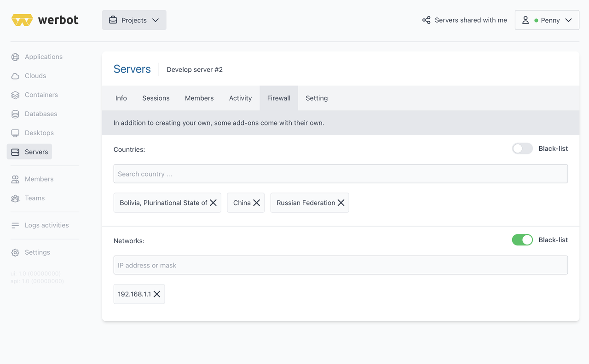
Task: Click the Servers icon in sidebar
Action: [x=15, y=152]
